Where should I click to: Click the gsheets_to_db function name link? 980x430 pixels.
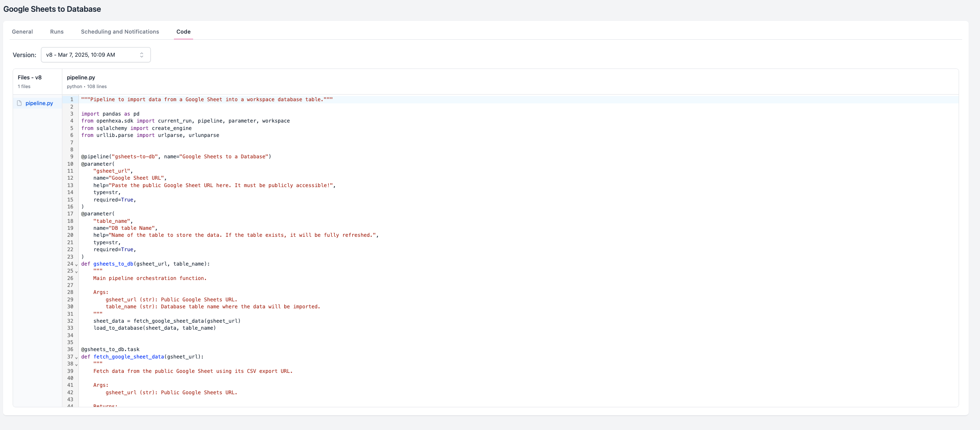[113, 264]
